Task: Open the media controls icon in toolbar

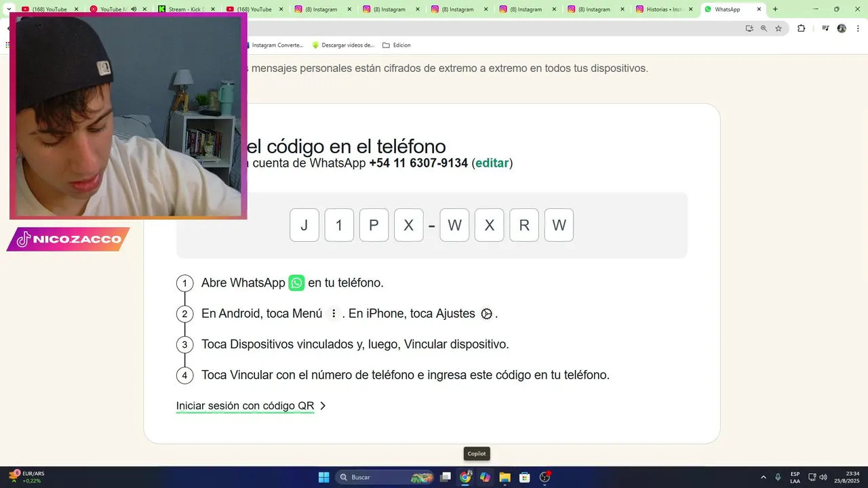Action: (x=825, y=28)
